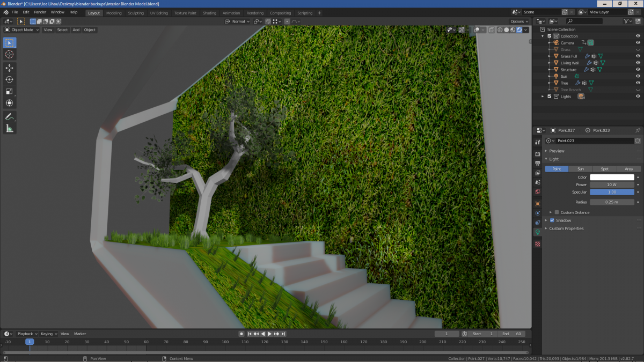Open Object Data light properties tab
This screenshot has height=362, width=644.
pos(538,232)
